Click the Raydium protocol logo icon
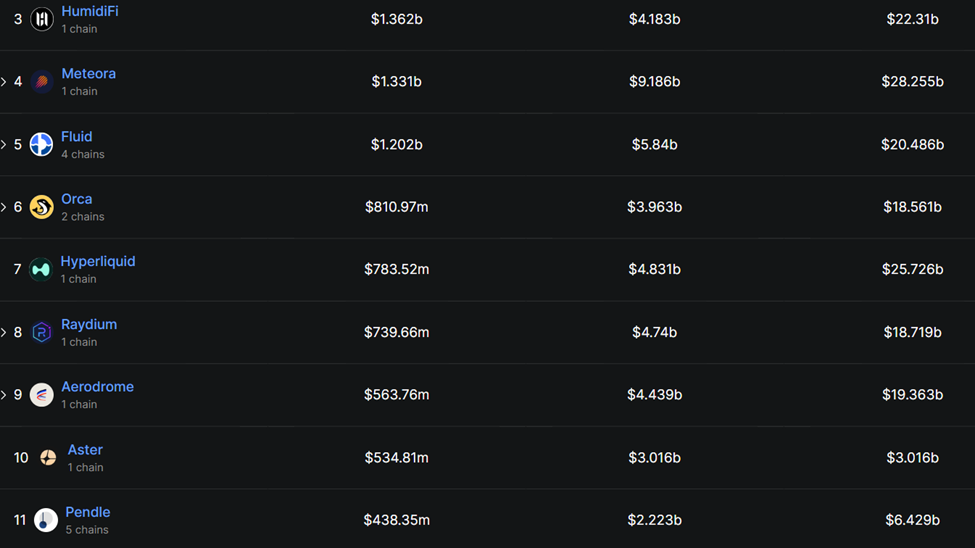This screenshot has height=548, width=975. click(41, 332)
